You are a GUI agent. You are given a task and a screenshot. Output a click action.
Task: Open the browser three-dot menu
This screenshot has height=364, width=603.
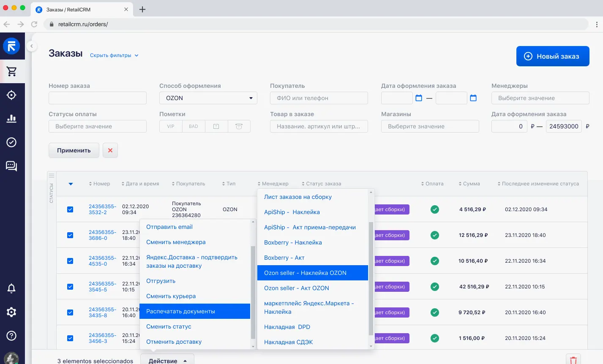[597, 24]
